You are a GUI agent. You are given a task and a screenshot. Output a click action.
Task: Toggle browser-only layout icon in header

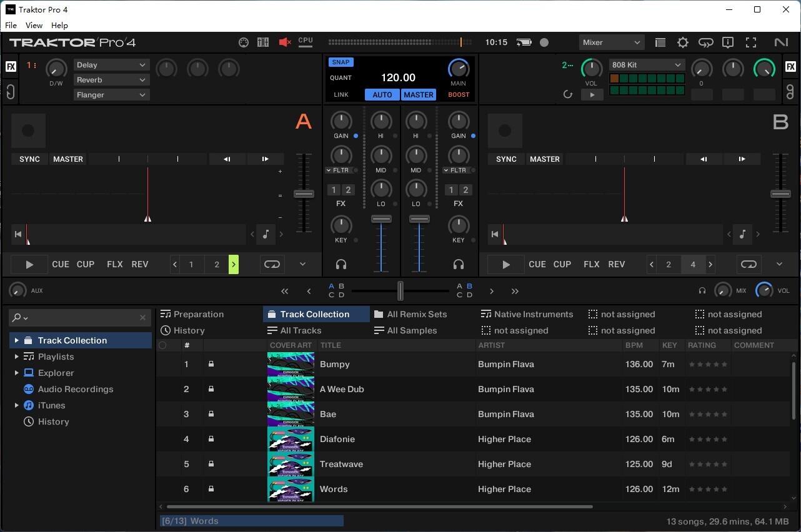click(x=660, y=42)
